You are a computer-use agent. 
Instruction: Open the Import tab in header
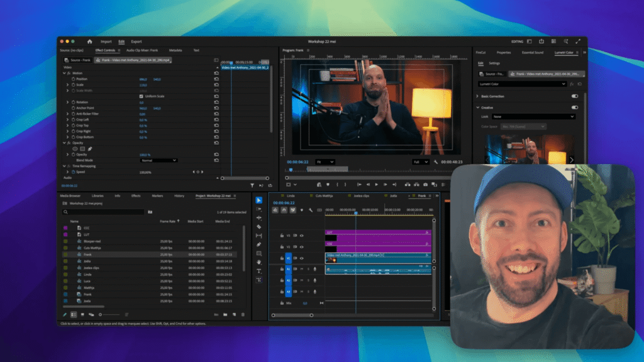pyautogui.click(x=106, y=41)
